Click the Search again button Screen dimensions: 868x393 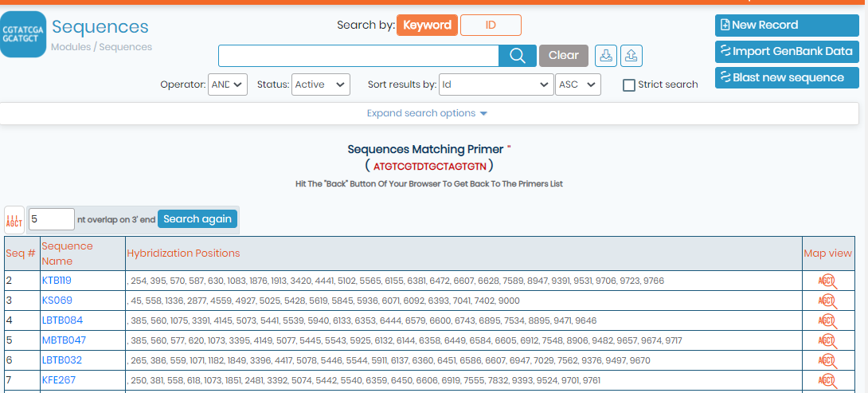point(197,219)
